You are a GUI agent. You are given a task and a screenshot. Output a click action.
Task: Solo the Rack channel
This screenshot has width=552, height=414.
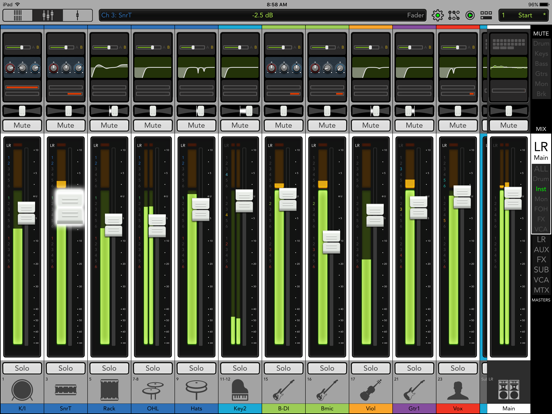pos(109,368)
